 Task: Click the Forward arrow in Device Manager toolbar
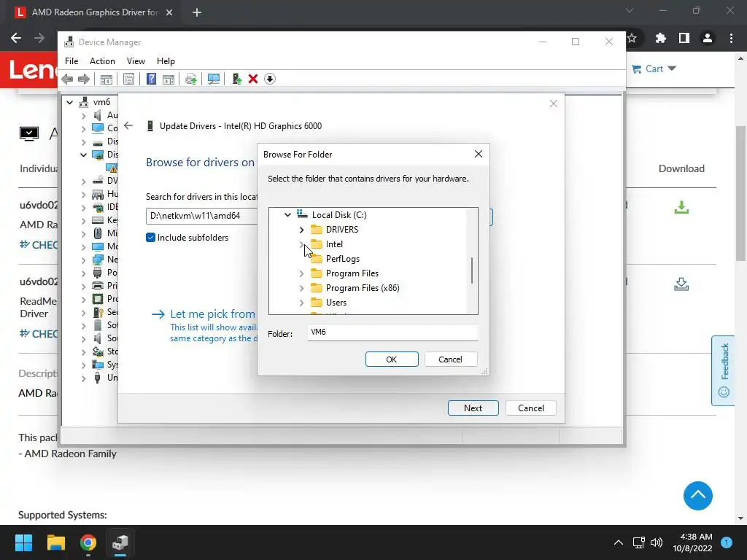(84, 79)
